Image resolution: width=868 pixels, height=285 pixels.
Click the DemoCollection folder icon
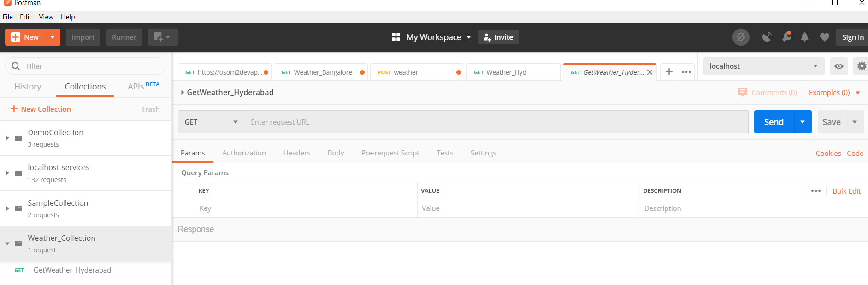[18, 138]
